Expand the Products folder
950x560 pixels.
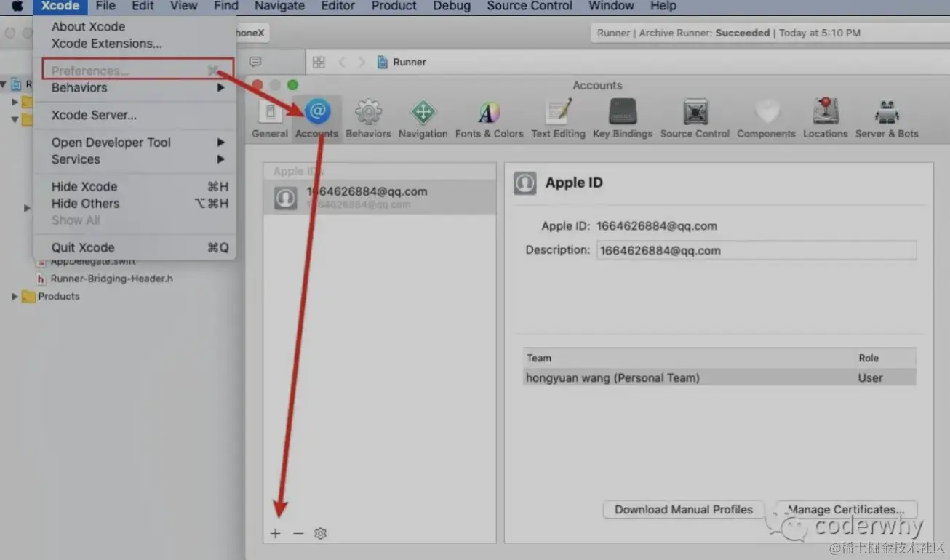[x=15, y=296]
